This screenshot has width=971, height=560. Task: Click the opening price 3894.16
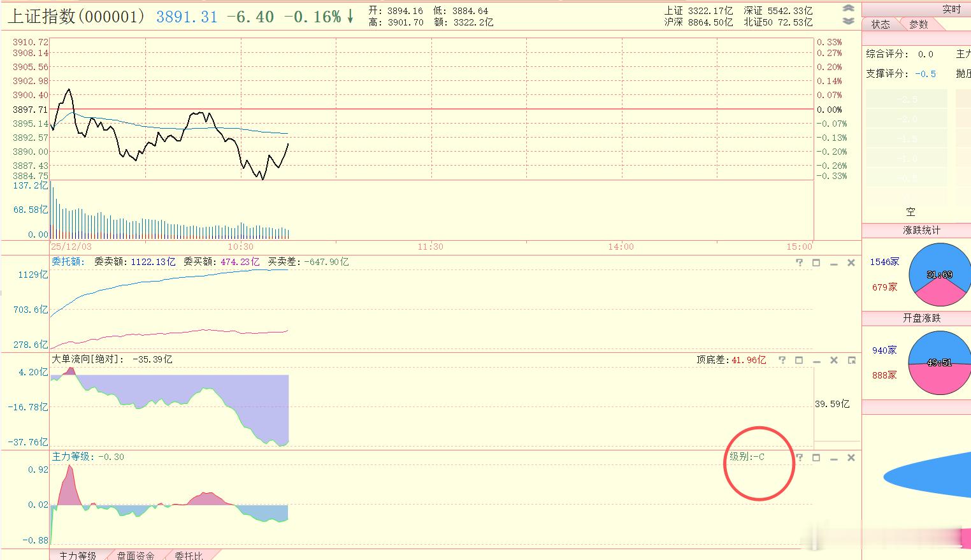tap(405, 11)
